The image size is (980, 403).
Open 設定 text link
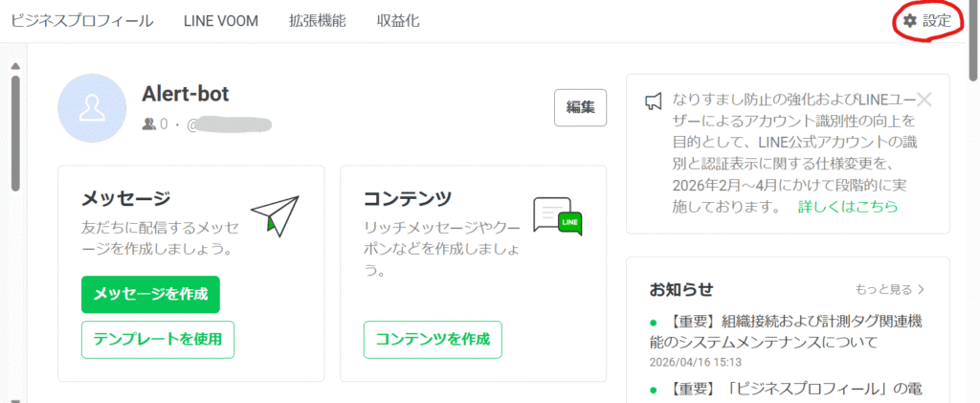937,21
